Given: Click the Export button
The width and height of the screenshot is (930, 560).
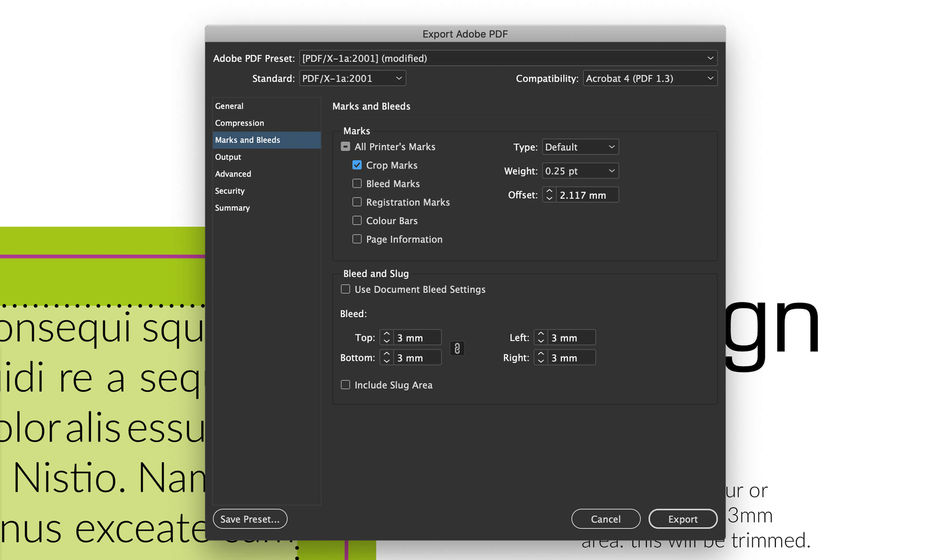Looking at the screenshot, I should click(x=683, y=519).
